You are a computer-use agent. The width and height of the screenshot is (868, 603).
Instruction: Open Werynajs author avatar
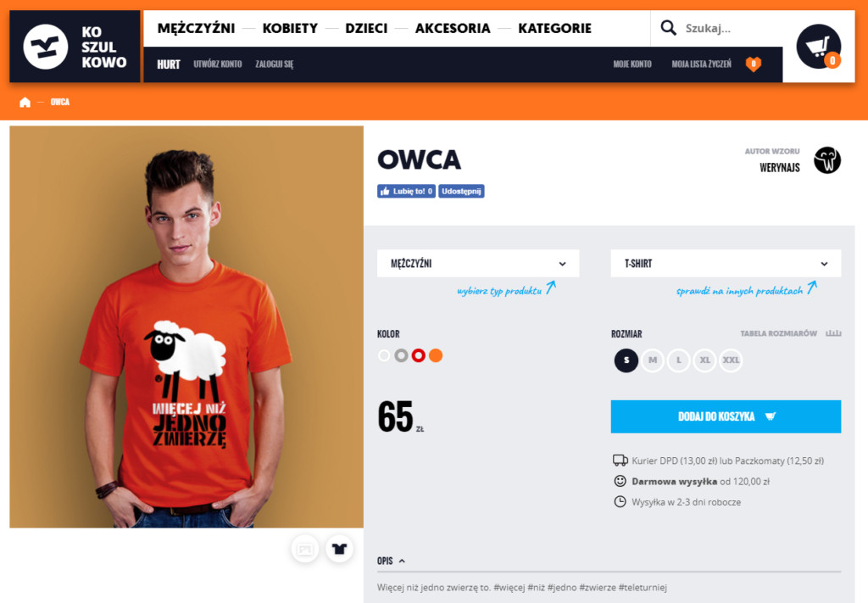point(827,160)
